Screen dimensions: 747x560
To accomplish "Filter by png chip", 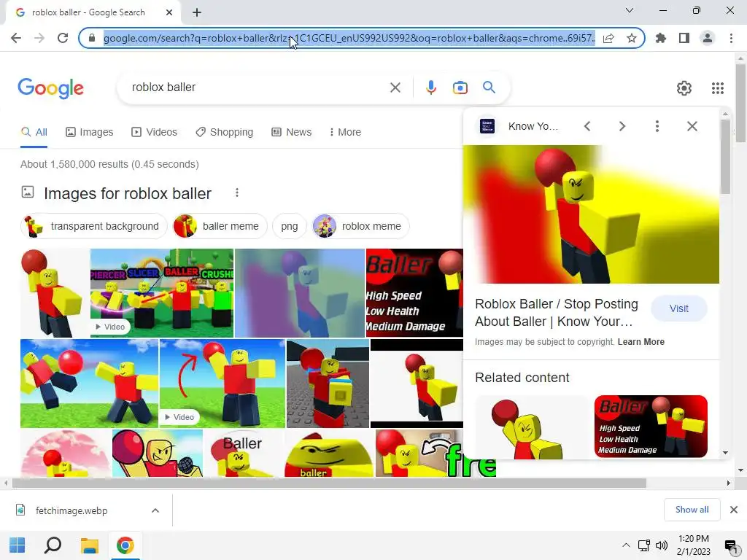I will coord(289,226).
